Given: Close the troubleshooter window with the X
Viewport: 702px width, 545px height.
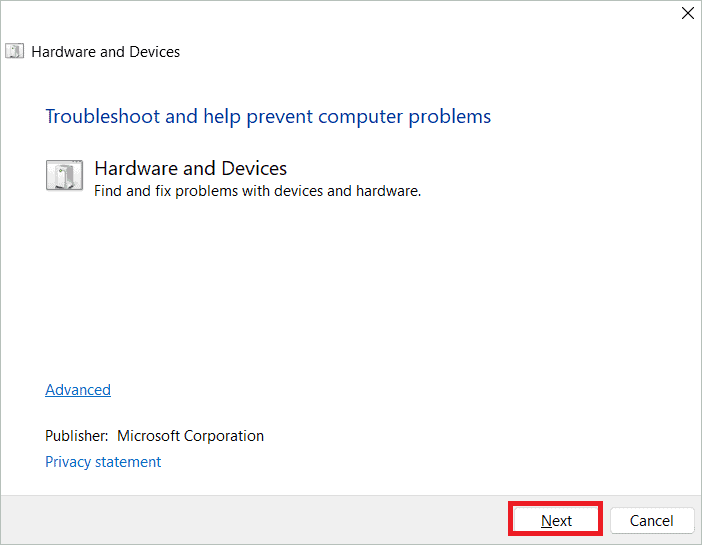Looking at the screenshot, I should (x=687, y=14).
